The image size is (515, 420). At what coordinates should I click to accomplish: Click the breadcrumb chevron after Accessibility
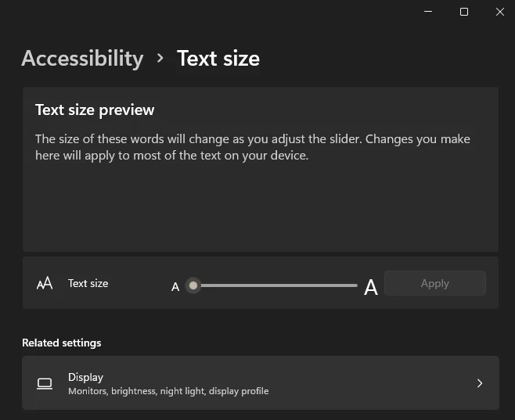(x=160, y=59)
